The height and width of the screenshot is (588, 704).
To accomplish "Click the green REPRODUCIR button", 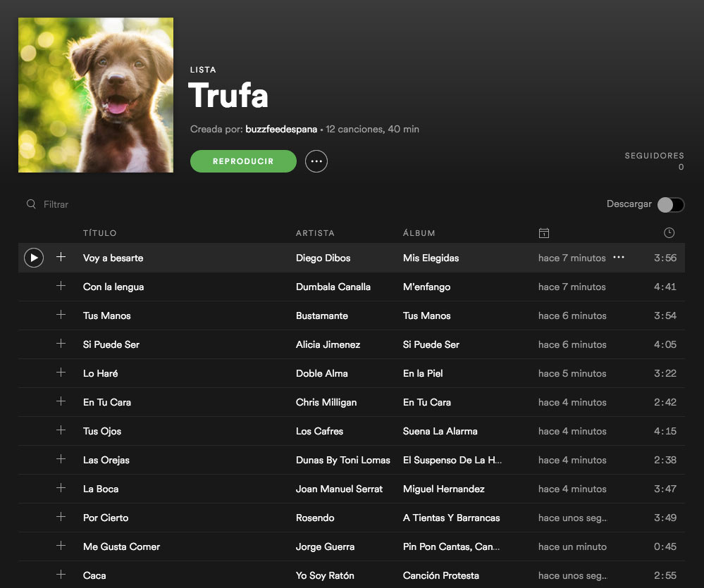I will click(x=243, y=161).
